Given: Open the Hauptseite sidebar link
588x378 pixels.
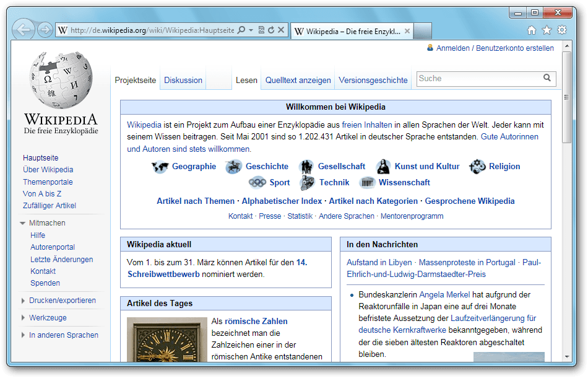Looking at the screenshot, I should tap(40, 157).
